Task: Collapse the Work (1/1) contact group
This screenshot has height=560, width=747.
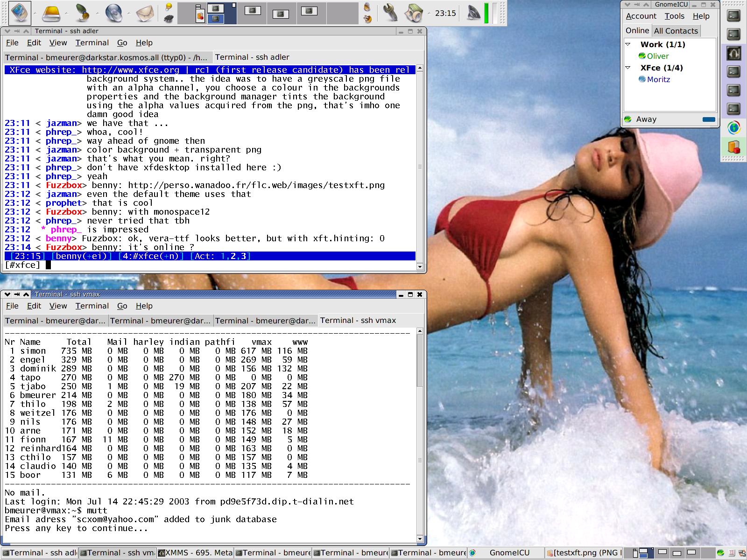Action: [x=628, y=44]
